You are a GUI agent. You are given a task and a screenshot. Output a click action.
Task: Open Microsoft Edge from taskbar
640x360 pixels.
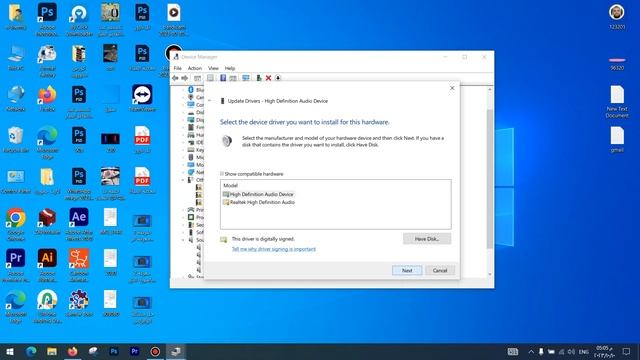click(31, 351)
